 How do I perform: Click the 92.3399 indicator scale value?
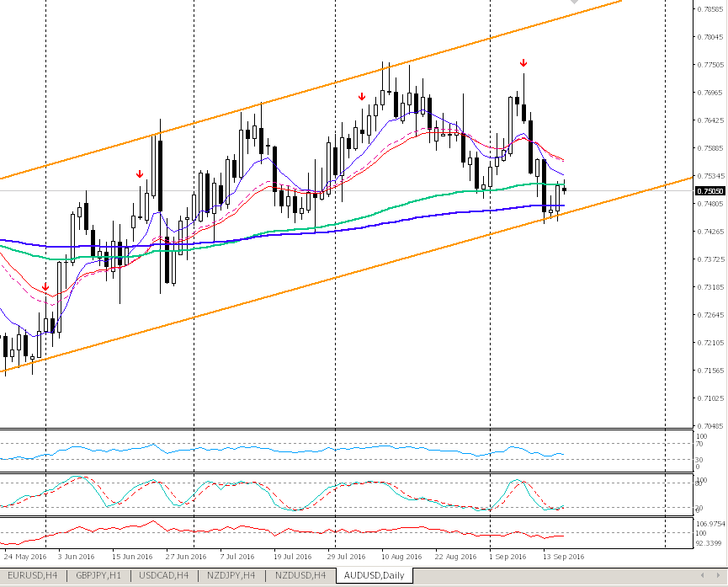click(710, 543)
